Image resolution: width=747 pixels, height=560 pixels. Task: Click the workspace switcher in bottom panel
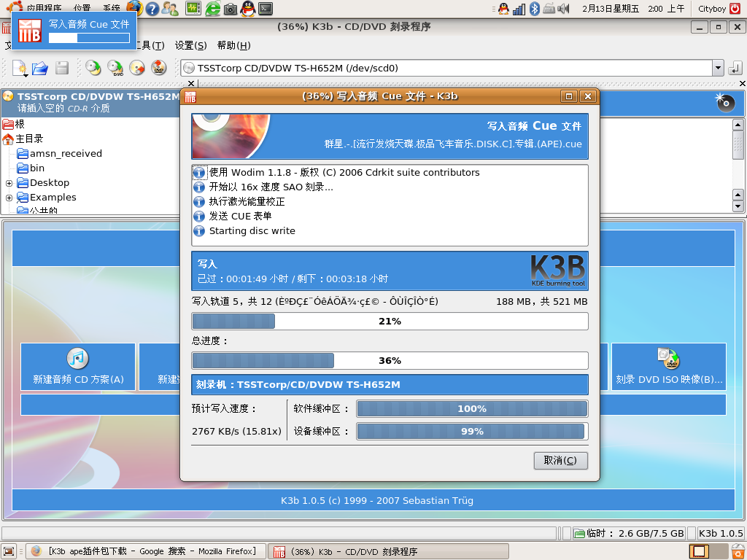tap(708, 551)
